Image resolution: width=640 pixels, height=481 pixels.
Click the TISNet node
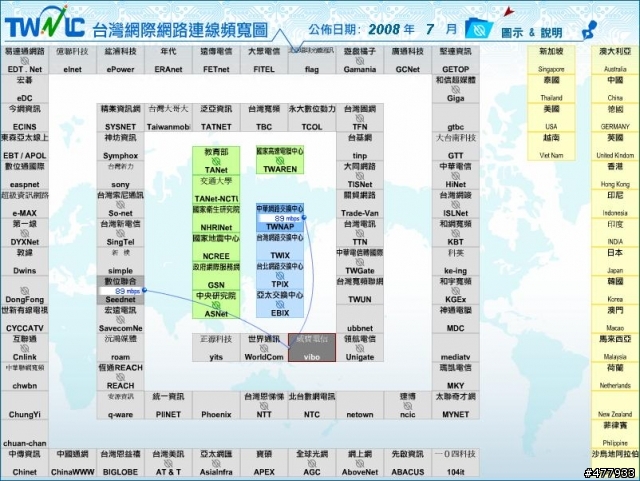(x=360, y=175)
